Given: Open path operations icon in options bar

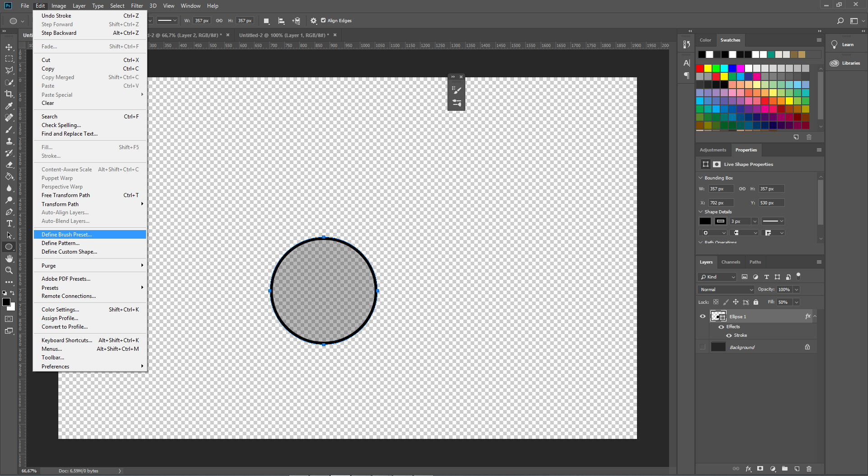Looking at the screenshot, I should [267, 21].
